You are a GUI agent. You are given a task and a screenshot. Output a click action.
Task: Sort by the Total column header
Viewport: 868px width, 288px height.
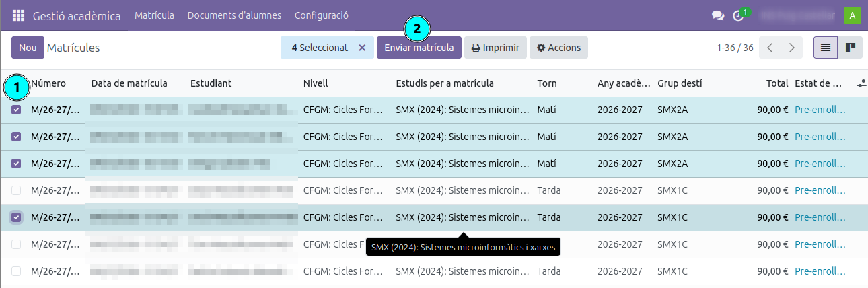coord(776,83)
